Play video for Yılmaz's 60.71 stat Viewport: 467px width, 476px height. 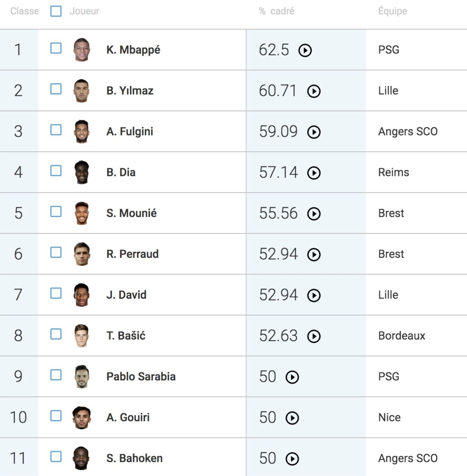click(x=314, y=91)
